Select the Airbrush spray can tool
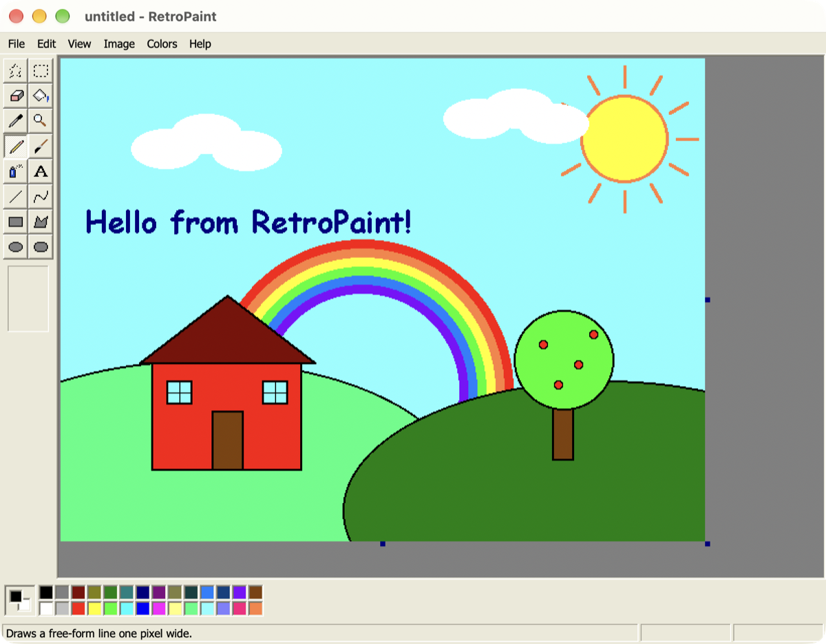Screen dimensions: 826x644 tap(16, 171)
